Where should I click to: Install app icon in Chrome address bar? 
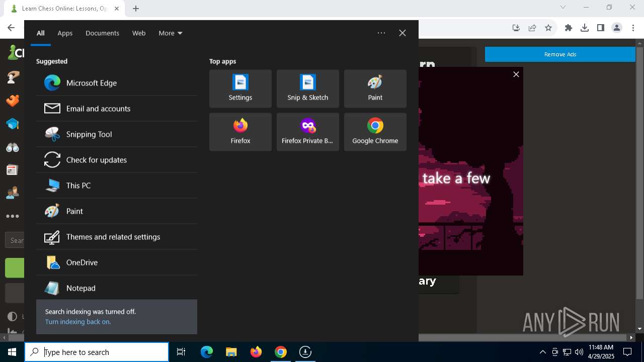point(516,28)
